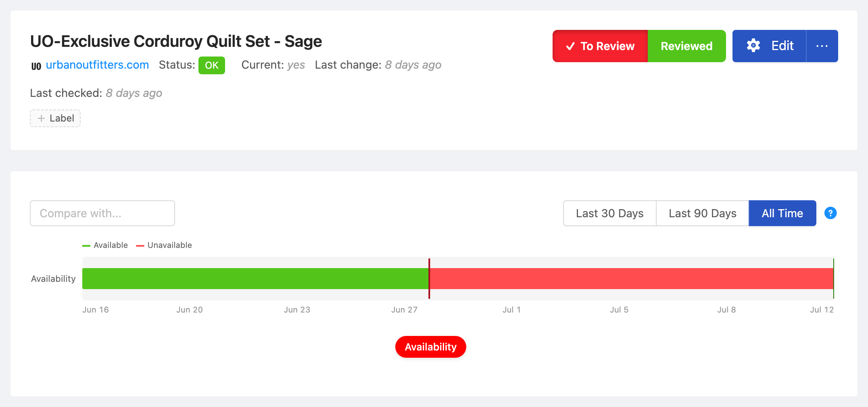Click the red unavailable bar segment
This screenshot has width=868, height=407.
click(x=632, y=279)
